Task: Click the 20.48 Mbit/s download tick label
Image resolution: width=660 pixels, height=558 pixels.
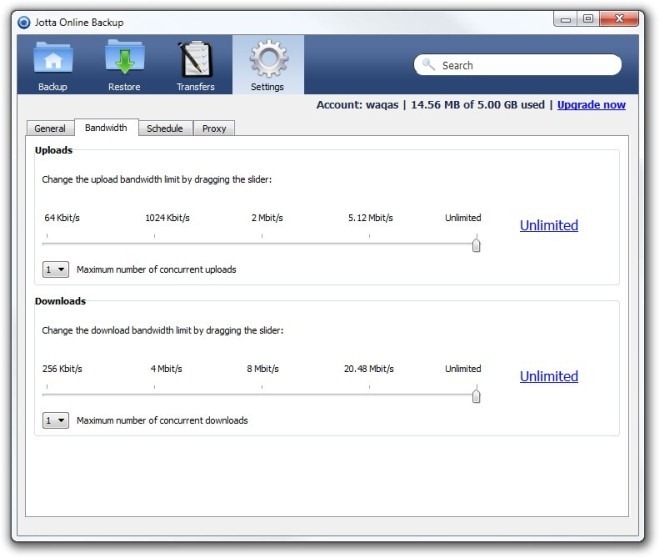Action: coord(369,369)
